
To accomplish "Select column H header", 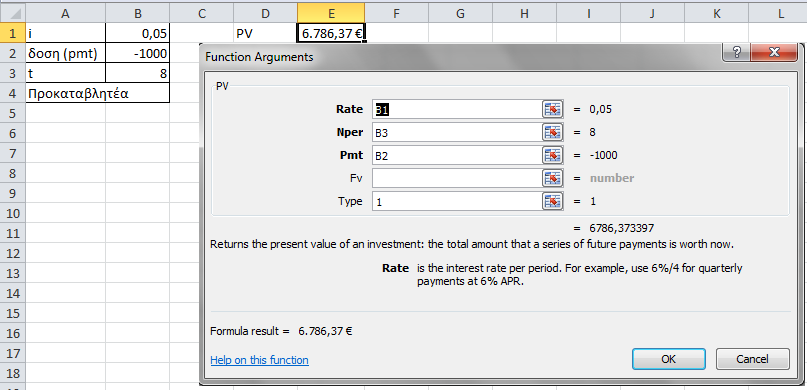I will pos(524,13).
